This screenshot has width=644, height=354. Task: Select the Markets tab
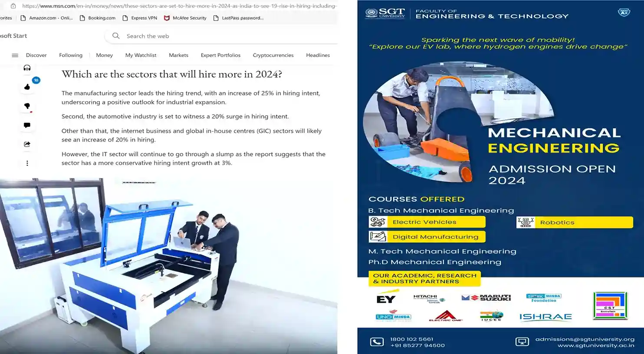click(178, 55)
